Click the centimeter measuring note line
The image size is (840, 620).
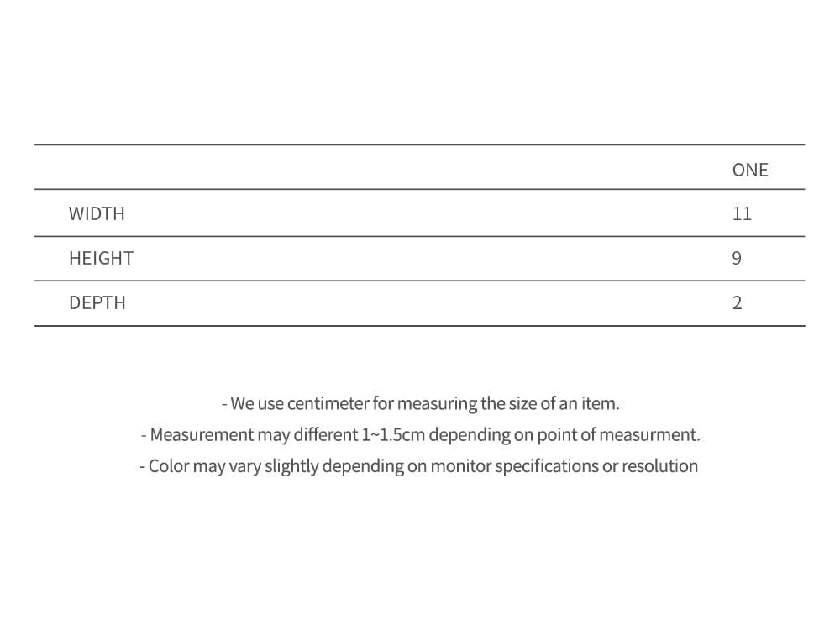(x=421, y=403)
